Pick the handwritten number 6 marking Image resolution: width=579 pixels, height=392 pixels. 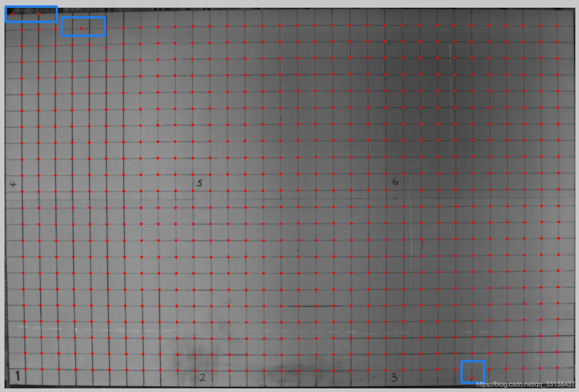coord(395,181)
